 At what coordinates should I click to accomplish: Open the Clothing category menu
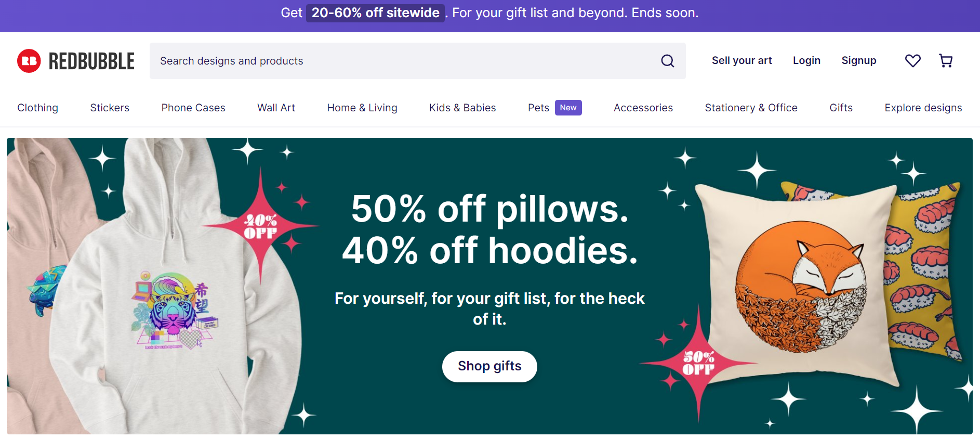point(38,108)
